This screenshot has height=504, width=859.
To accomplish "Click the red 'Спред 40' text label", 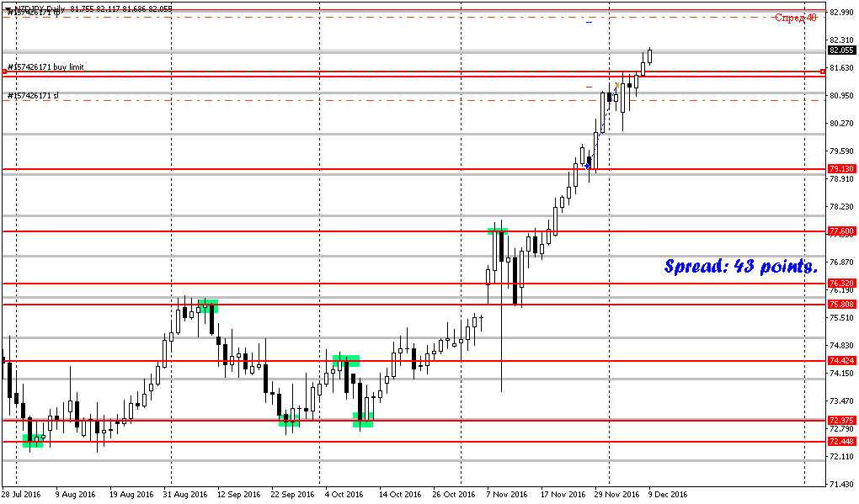I will point(796,18).
